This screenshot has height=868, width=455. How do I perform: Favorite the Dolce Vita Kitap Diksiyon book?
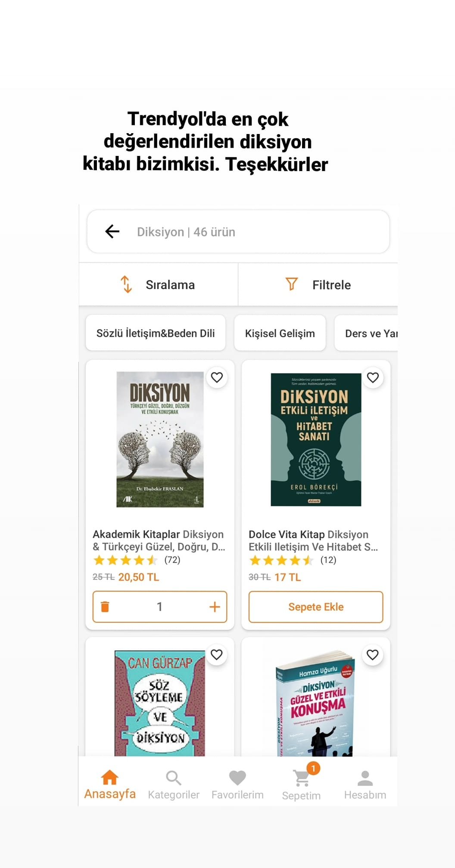click(373, 377)
